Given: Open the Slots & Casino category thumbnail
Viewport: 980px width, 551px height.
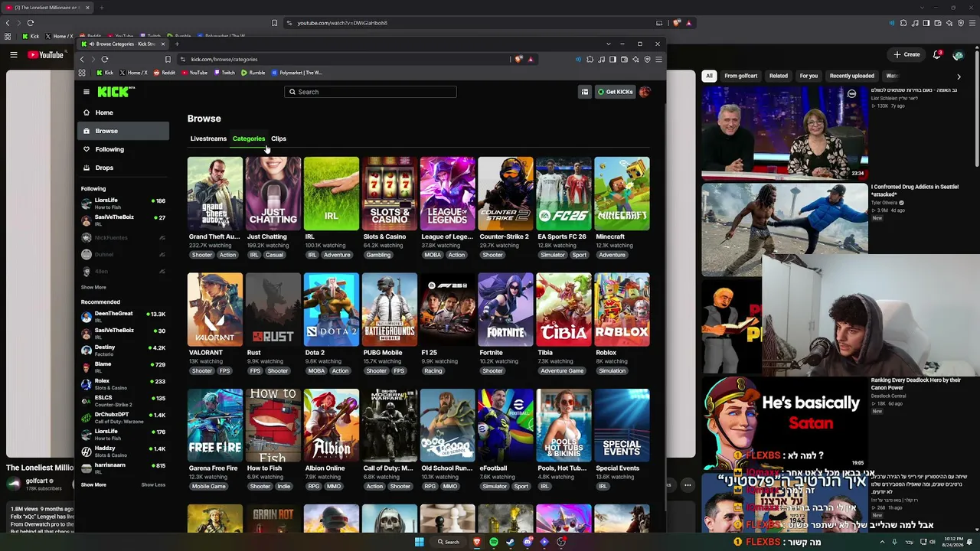Looking at the screenshot, I should pos(390,194).
